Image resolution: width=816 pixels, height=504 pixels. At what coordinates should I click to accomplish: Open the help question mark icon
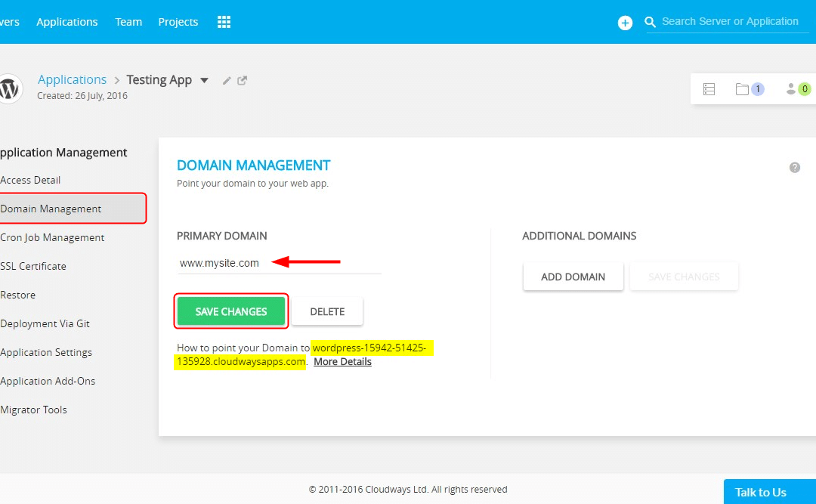point(794,168)
